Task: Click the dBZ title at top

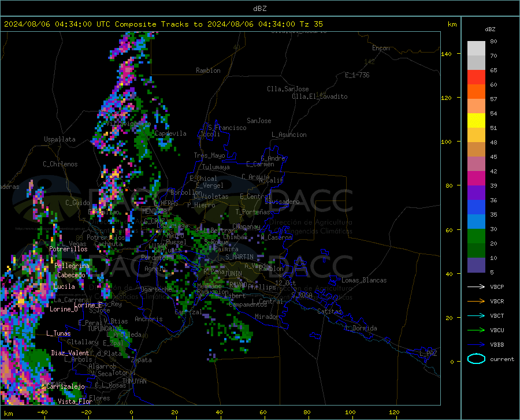Action: 259,9
